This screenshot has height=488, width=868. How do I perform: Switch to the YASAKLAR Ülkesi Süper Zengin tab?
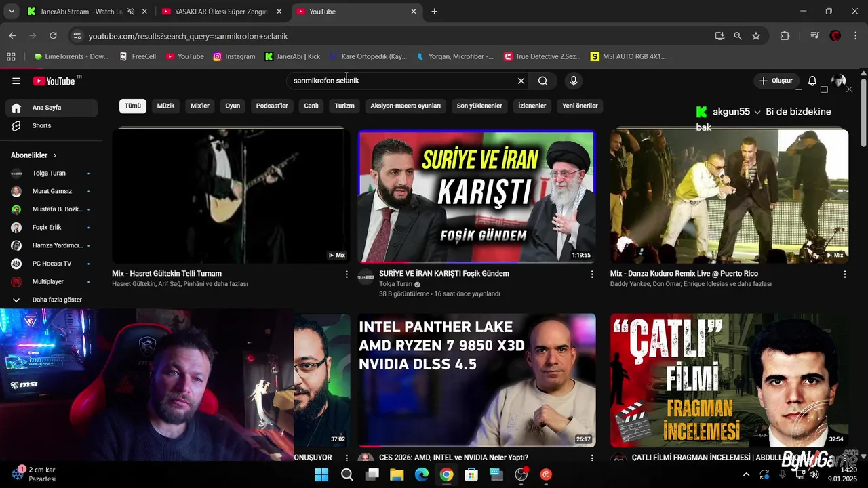click(222, 12)
